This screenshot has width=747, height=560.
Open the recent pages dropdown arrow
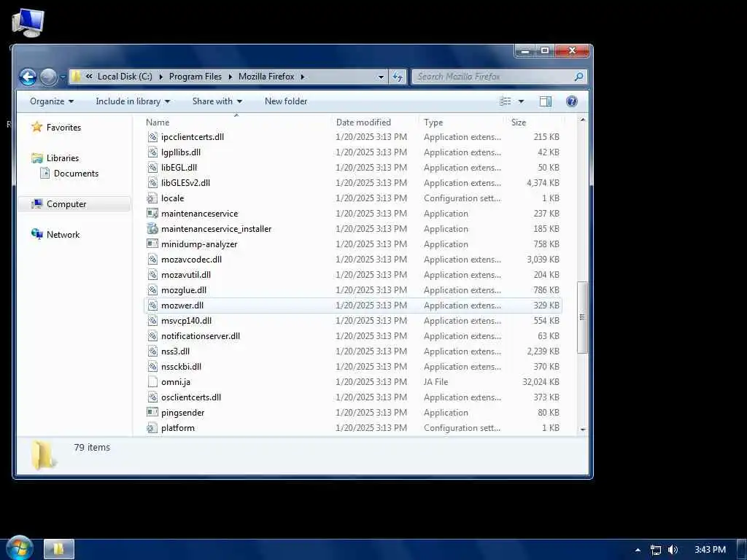(63, 77)
